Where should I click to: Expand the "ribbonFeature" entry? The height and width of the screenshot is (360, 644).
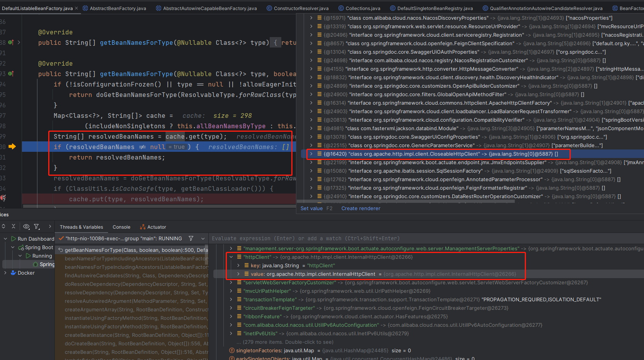tap(231, 316)
